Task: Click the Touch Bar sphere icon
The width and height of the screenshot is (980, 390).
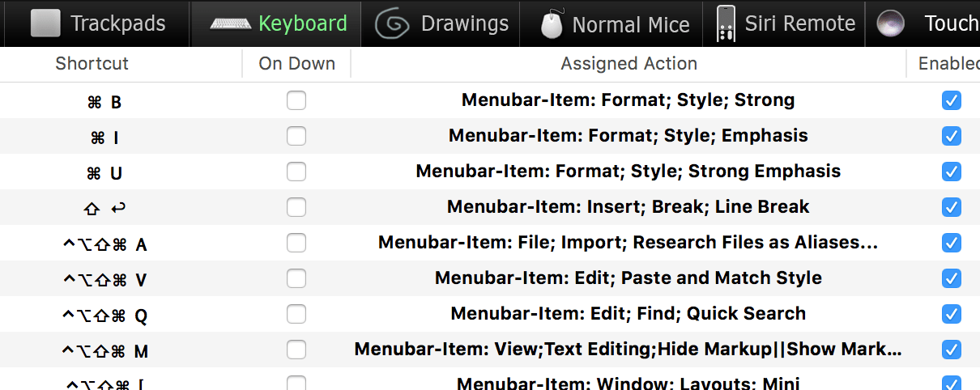Action: [x=890, y=24]
